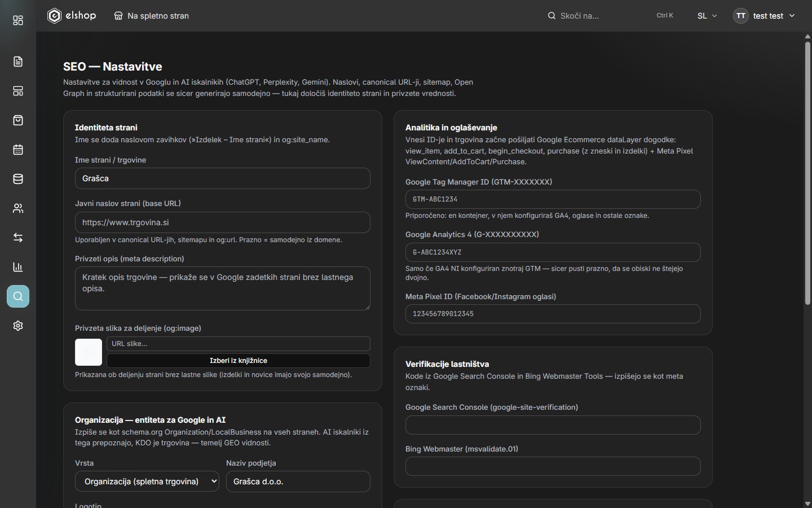Go to Na spletno stran link
This screenshot has height=508, width=812.
(x=151, y=16)
